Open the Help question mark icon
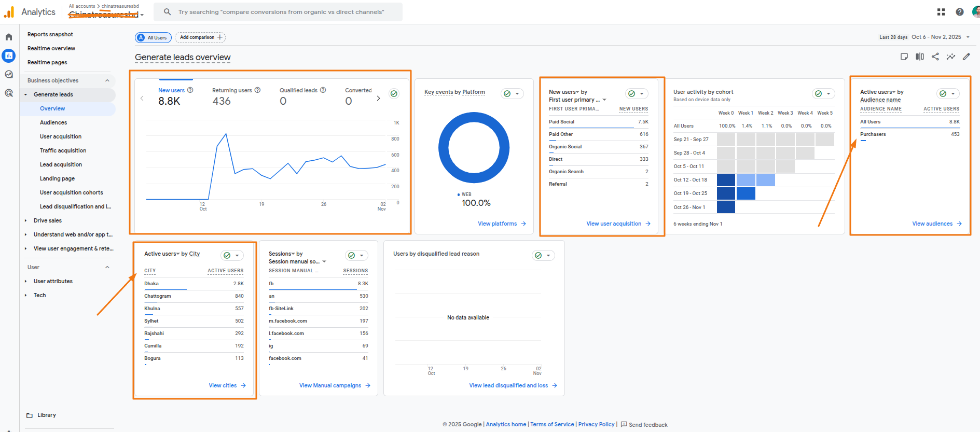 pos(959,12)
